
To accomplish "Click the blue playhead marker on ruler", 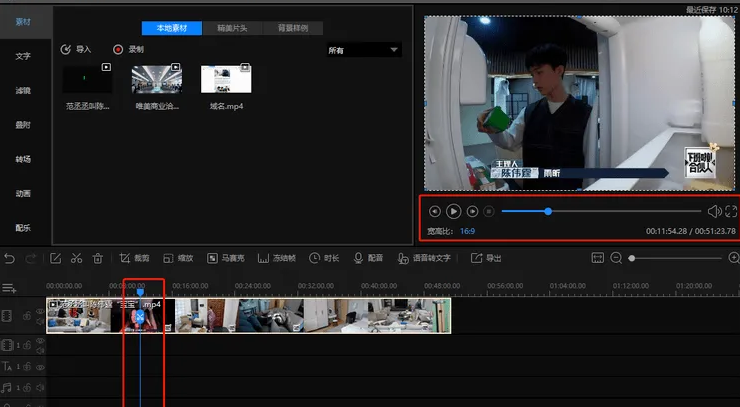I will point(140,293).
